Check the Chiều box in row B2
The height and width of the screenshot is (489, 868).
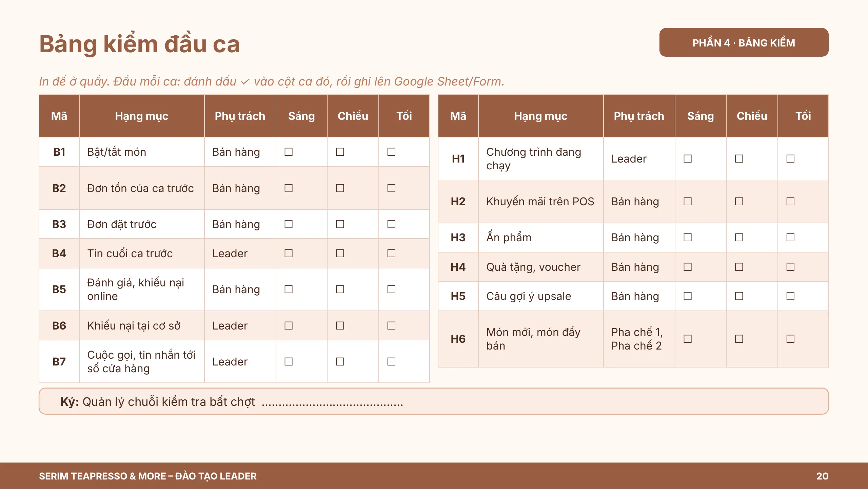tap(340, 188)
